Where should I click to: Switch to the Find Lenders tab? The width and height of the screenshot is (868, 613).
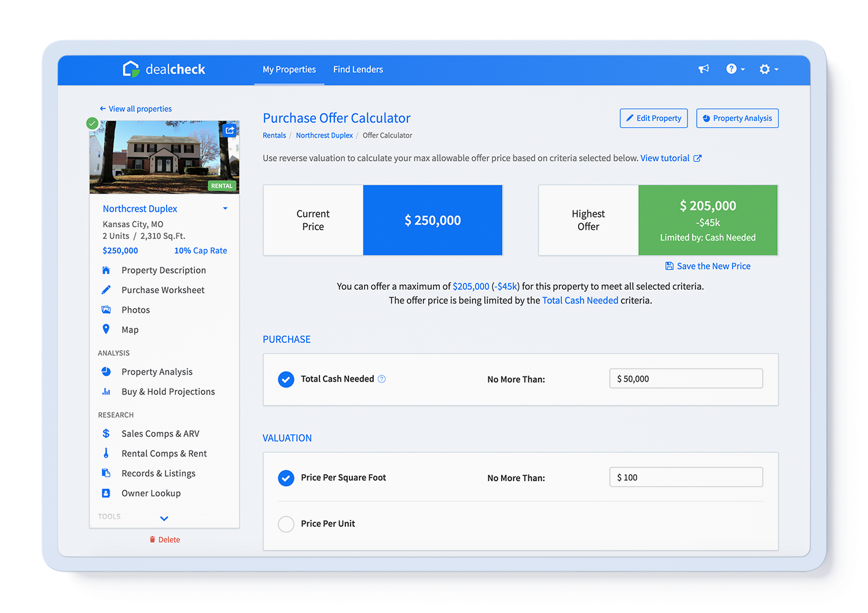(x=358, y=69)
